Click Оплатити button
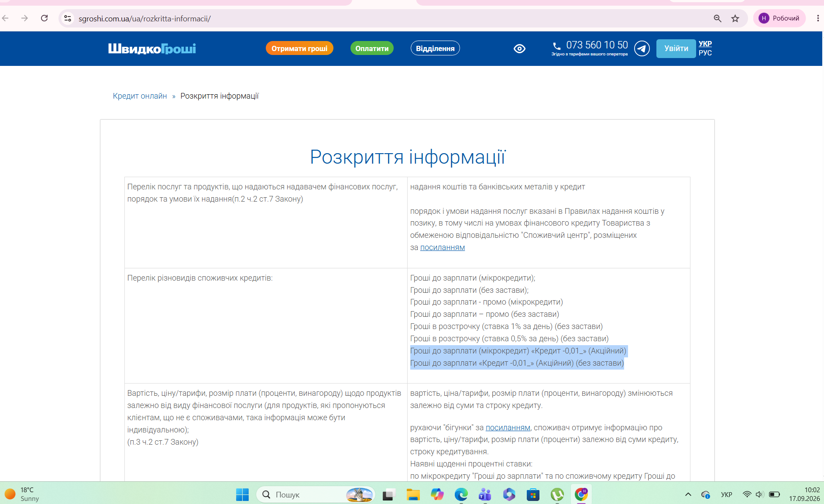The height and width of the screenshot is (504, 824). pyautogui.click(x=372, y=48)
